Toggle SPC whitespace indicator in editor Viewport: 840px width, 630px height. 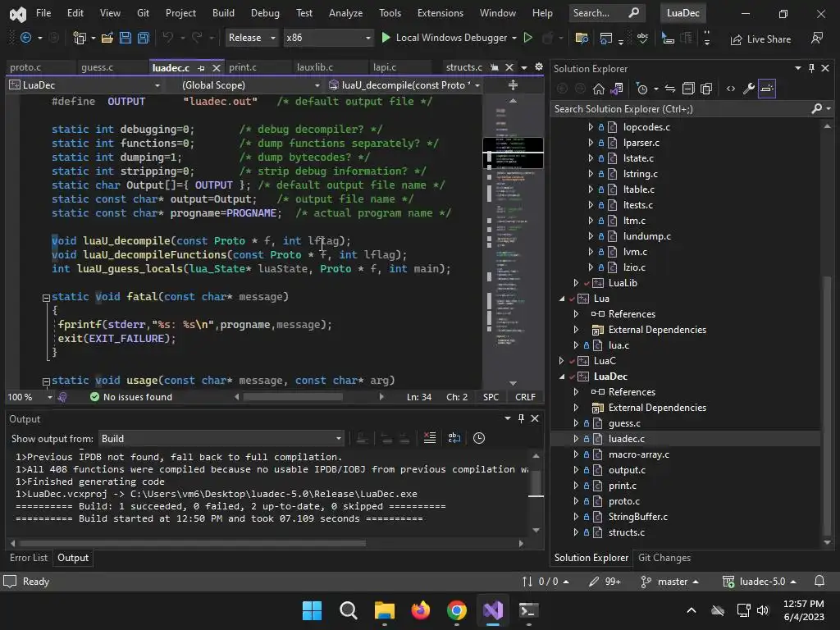(x=491, y=397)
